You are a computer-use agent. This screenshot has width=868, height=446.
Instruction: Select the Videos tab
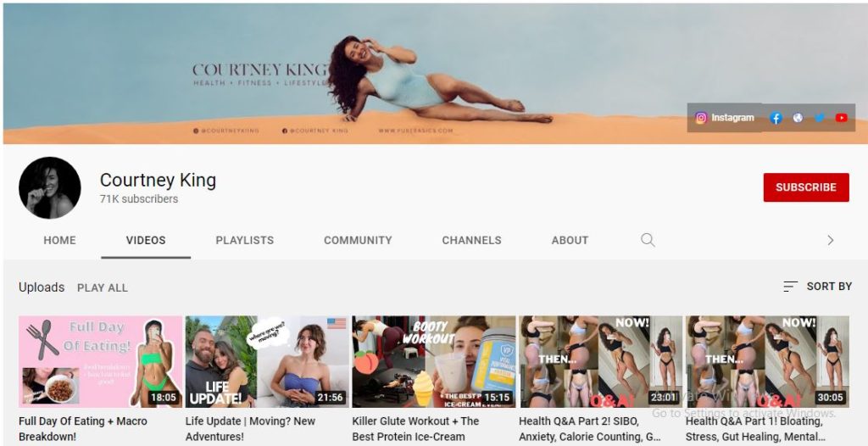pos(146,241)
